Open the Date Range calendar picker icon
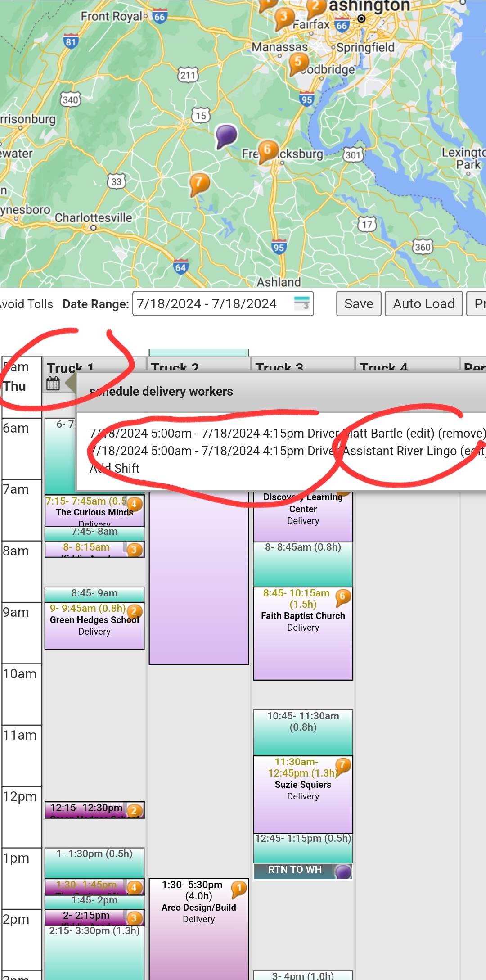 [301, 303]
